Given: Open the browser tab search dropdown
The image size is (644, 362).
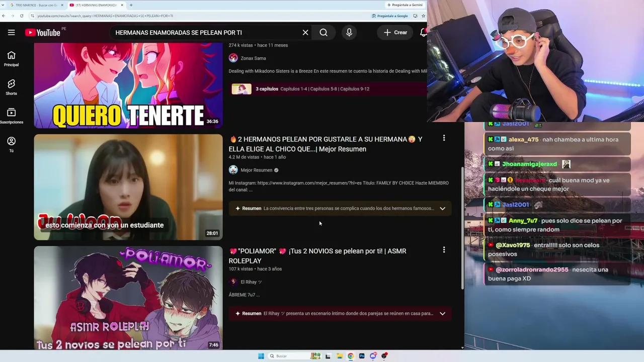Looking at the screenshot, I should click(4, 5).
